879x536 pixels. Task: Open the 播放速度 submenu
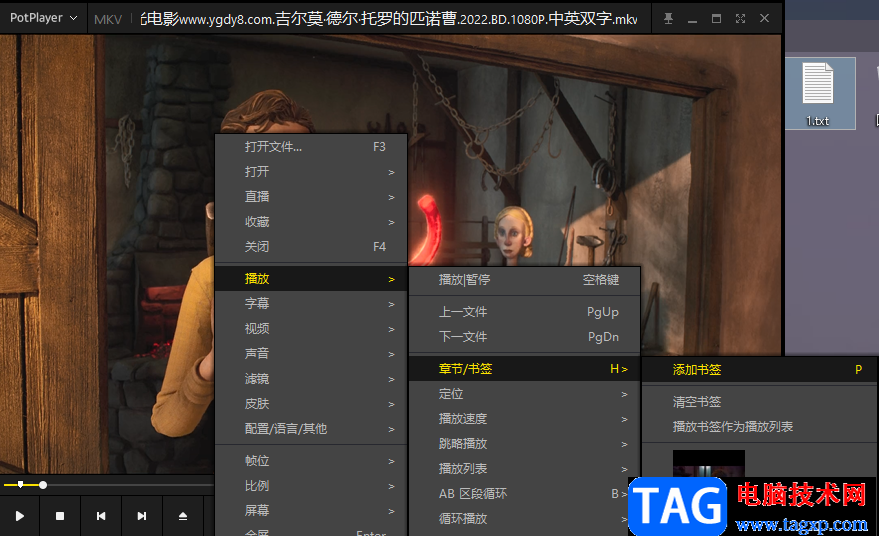tap(524, 419)
